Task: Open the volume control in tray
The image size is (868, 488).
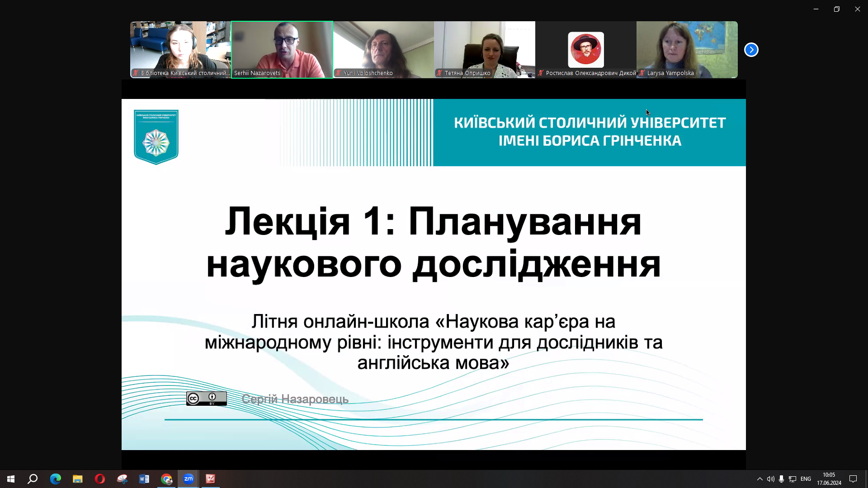Action: pyautogui.click(x=770, y=479)
